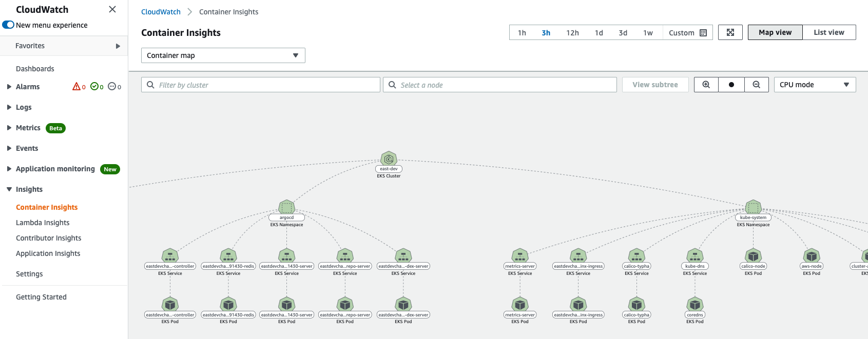This screenshot has height=339, width=868.
Task: Toggle the New menu experience switch
Action: (8, 25)
